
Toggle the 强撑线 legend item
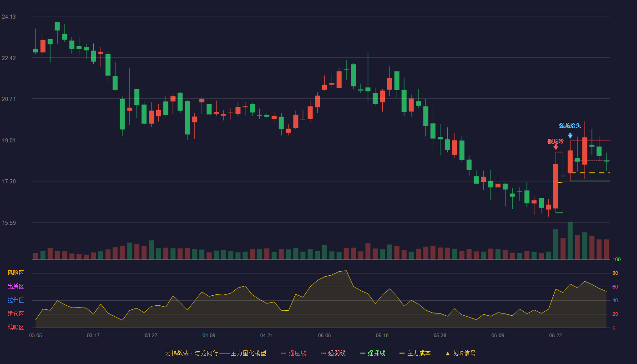373,353
